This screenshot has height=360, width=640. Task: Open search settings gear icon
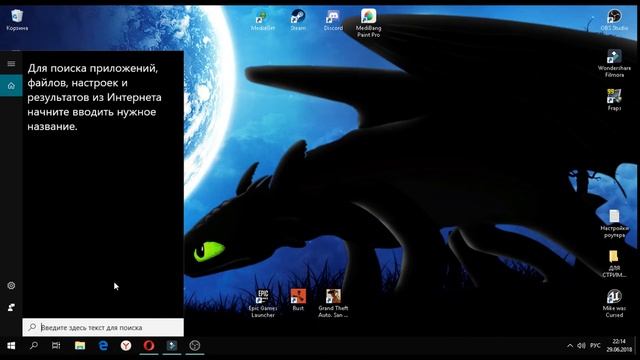(11, 285)
